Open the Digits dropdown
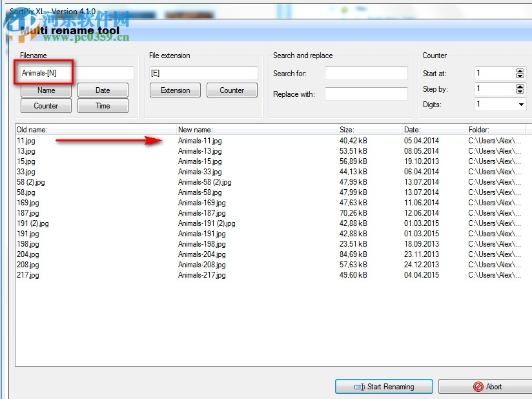This screenshot has height=399, width=532. (521, 105)
